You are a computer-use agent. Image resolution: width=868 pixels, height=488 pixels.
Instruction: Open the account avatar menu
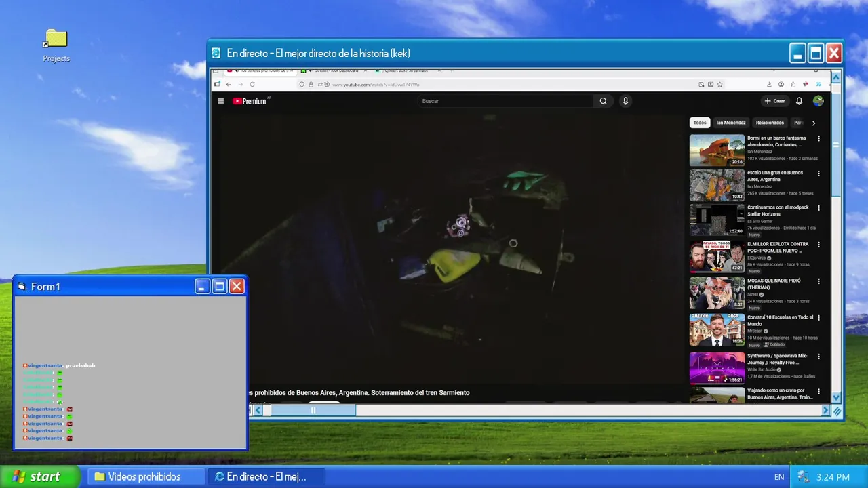(x=818, y=101)
